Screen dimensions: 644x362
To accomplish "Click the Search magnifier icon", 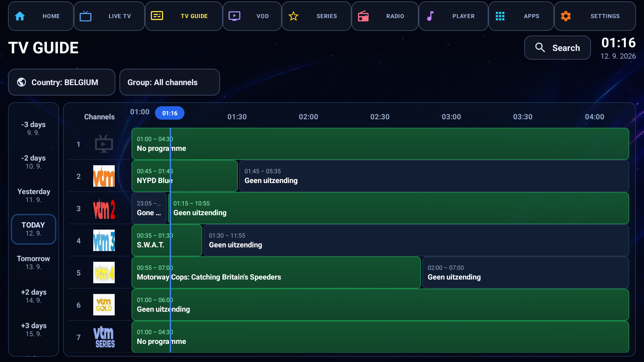I will coord(540,48).
